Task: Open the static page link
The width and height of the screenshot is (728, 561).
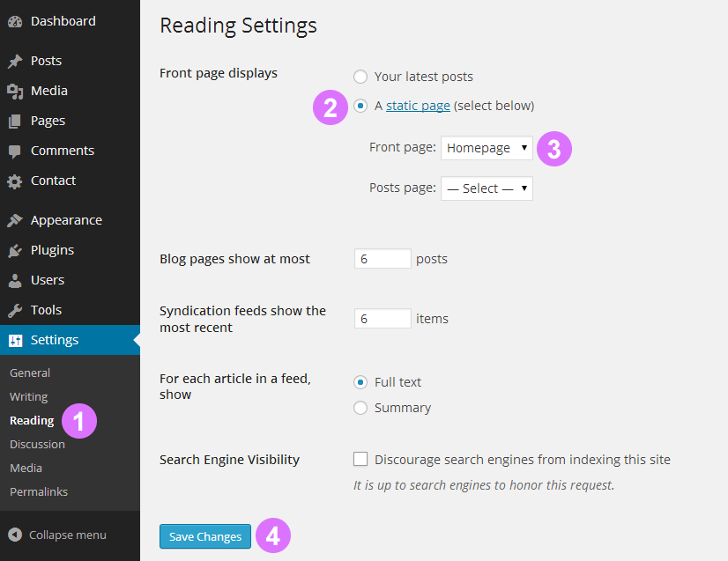Action: pos(418,104)
